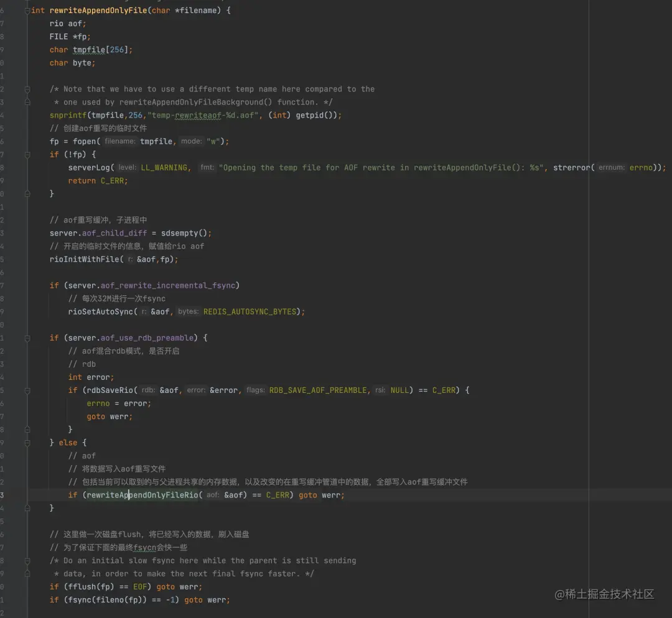Click the "int error;" declaration
The height and width of the screenshot is (618, 672).
pos(91,377)
